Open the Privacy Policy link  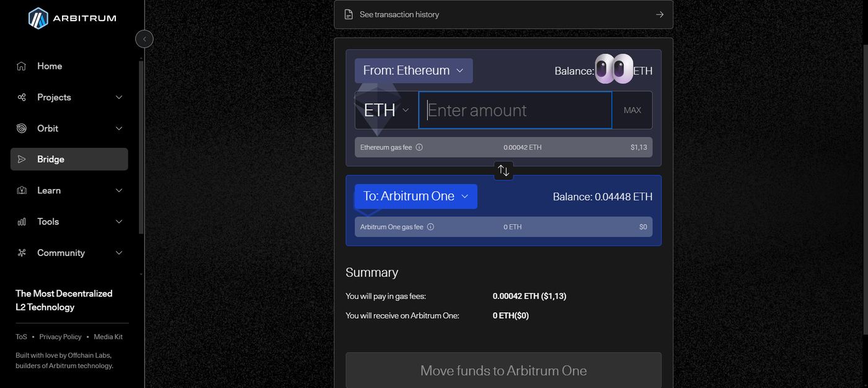[60, 337]
